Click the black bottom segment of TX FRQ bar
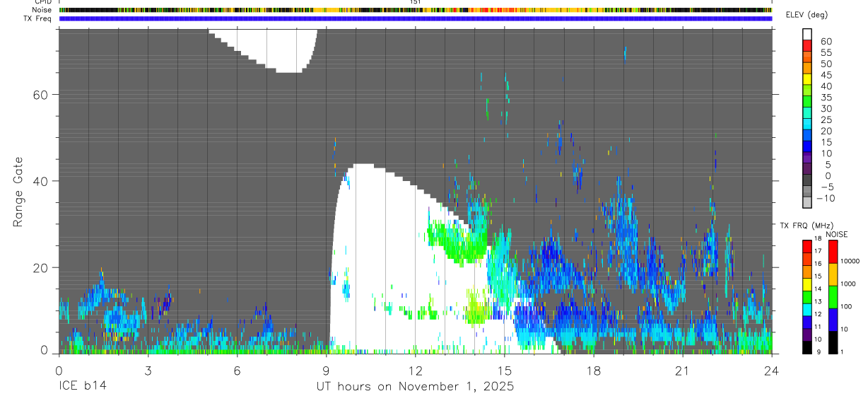Image resolution: width=868 pixels, height=401 pixels. coord(807,347)
